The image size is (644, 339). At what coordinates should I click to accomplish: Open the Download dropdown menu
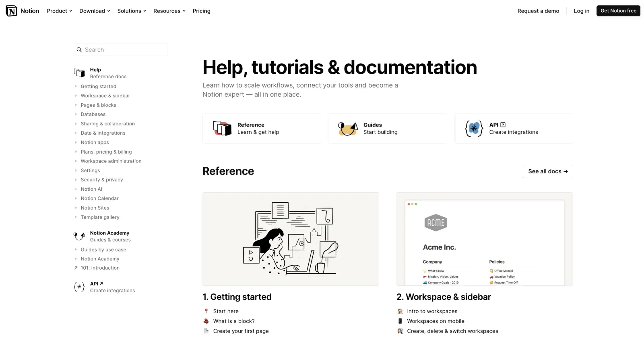(95, 11)
